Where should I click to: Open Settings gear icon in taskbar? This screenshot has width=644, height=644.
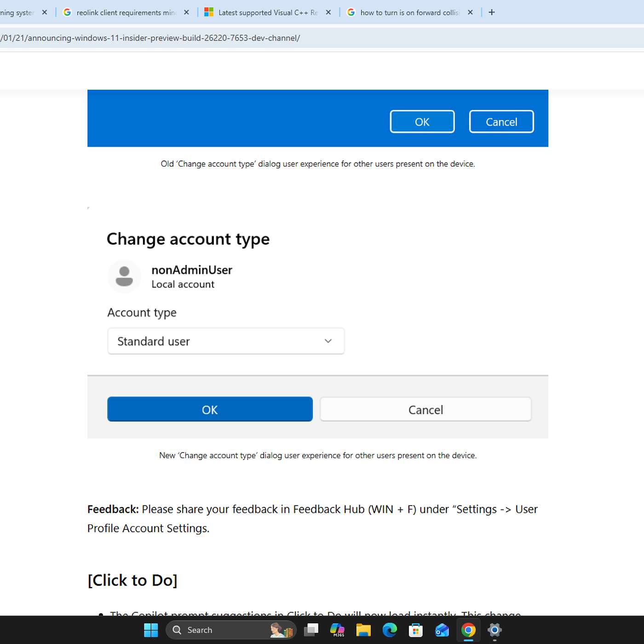click(494, 630)
